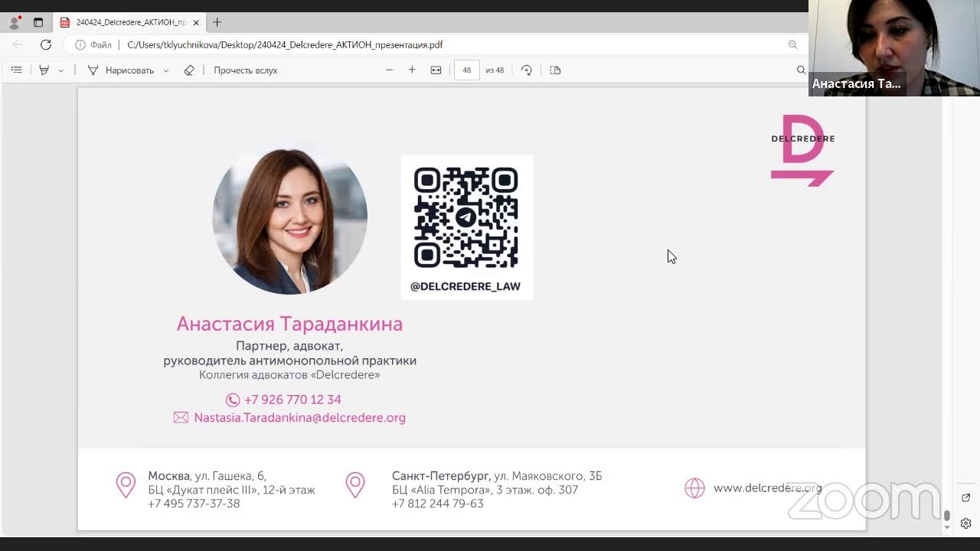Screen dimensions: 980x551
Task: Zoom out with the minus button
Action: tap(389, 70)
